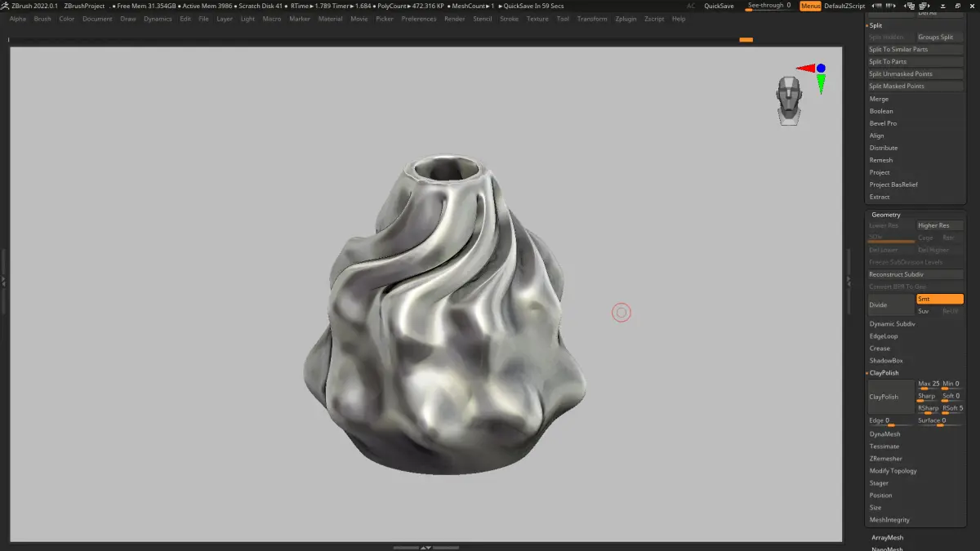Viewport: 980px width, 551px height.
Task: Click the blue Z-axis dot on the gizmo
Action: tap(821, 69)
